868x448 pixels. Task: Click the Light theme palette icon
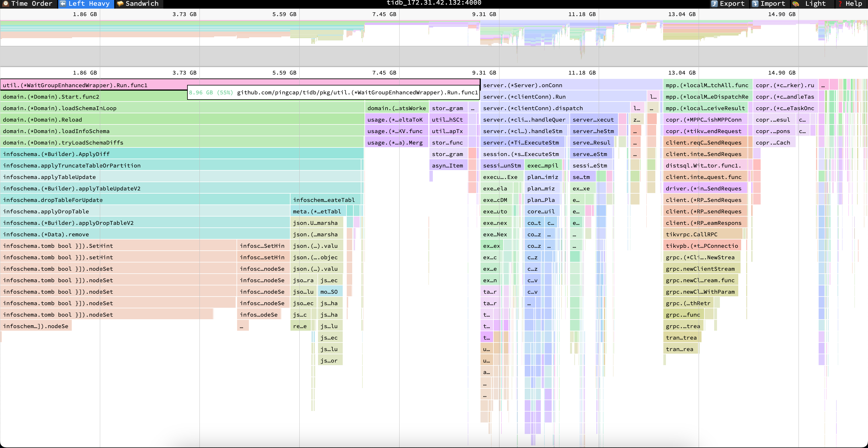tap(796, 4)
